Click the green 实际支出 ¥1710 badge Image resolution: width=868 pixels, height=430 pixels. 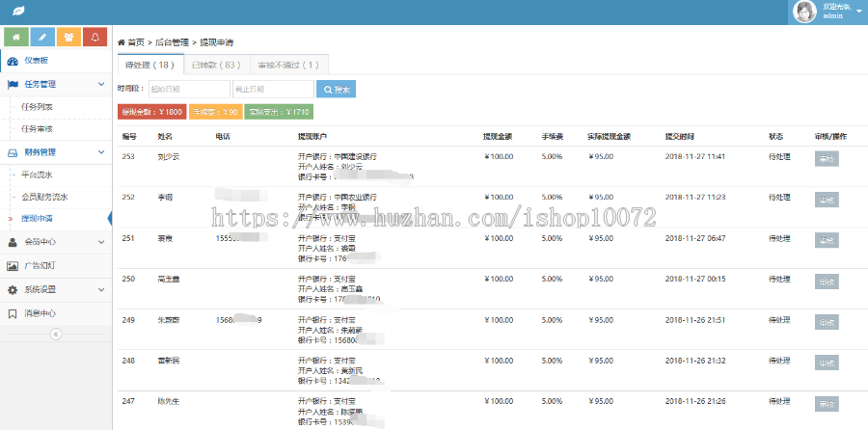(279, 112)
